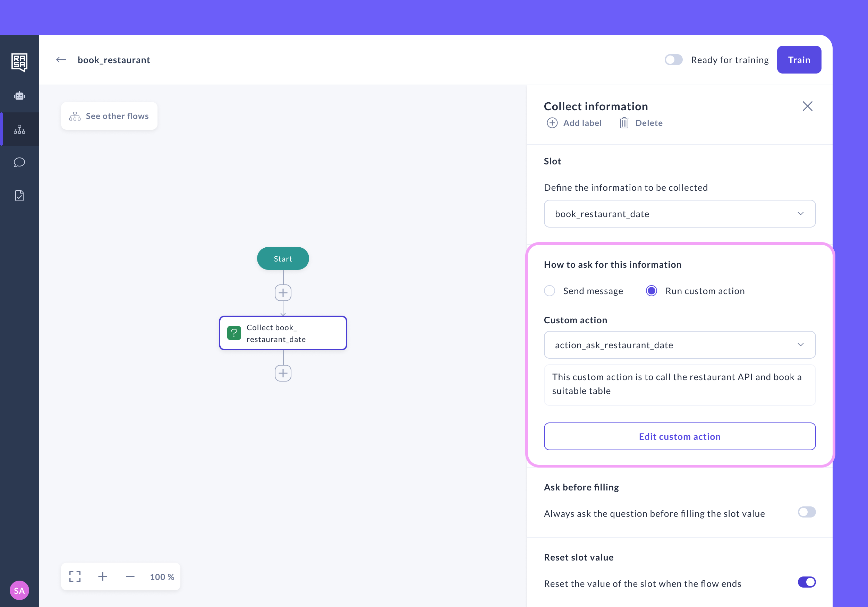Add a step below the Start node

click(x=283, y=293)
